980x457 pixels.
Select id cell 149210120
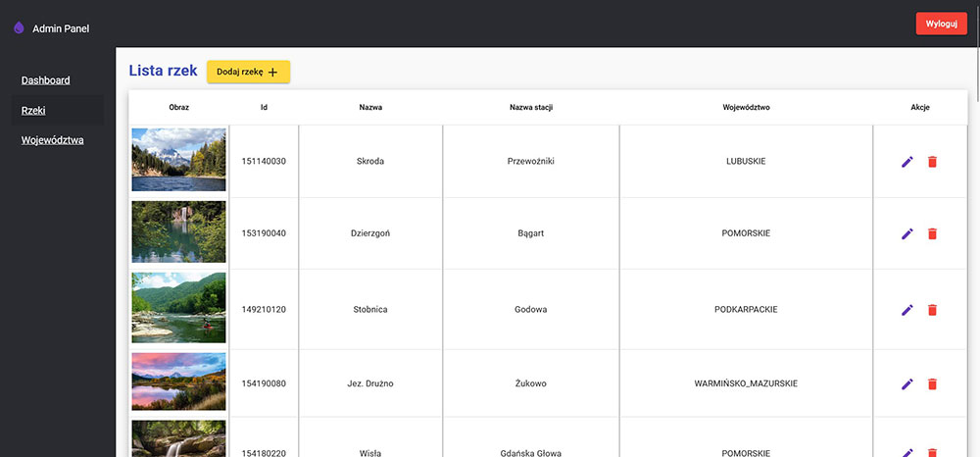tap(264, 310)
